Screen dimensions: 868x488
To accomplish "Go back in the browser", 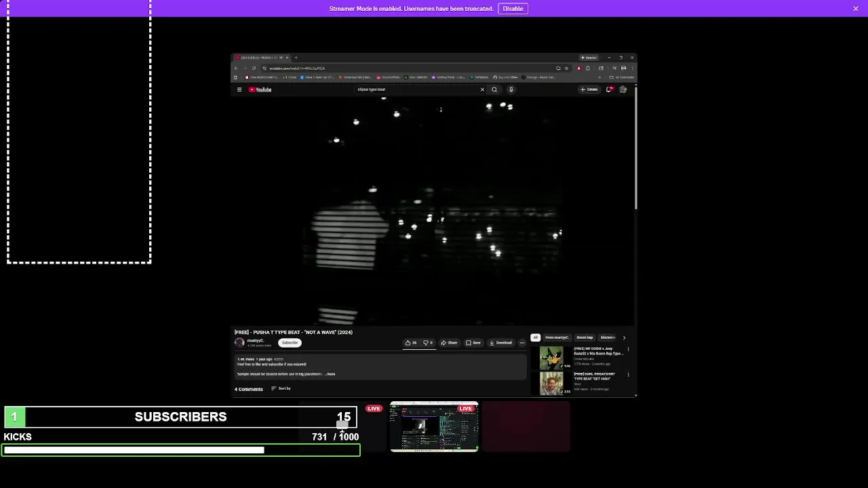I will pyautogui.click(x=236, y=68).
